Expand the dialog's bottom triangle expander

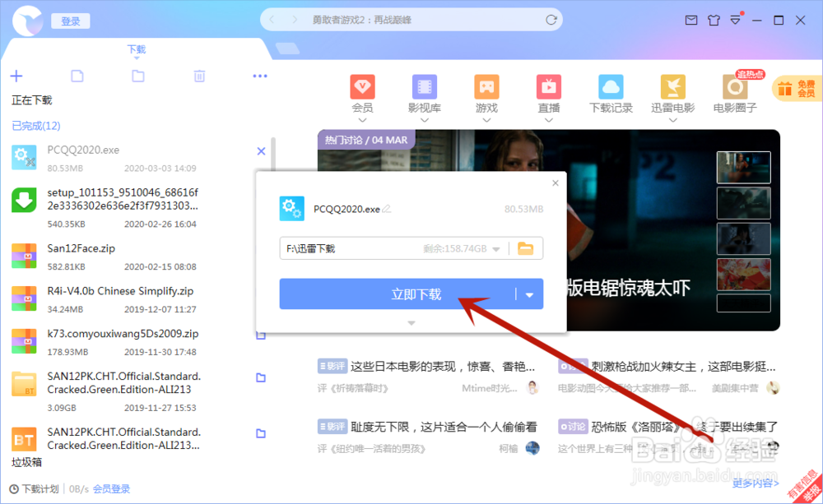[x=411, y=323]
